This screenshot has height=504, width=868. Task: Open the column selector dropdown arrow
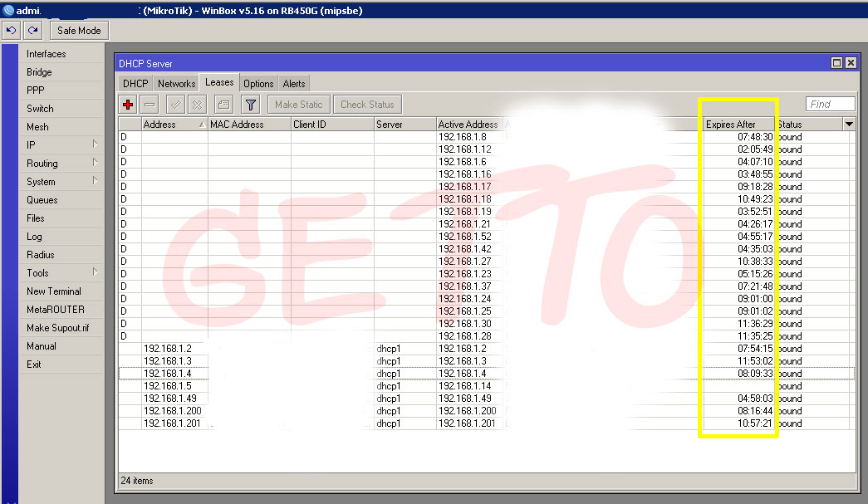click(849, 125)
